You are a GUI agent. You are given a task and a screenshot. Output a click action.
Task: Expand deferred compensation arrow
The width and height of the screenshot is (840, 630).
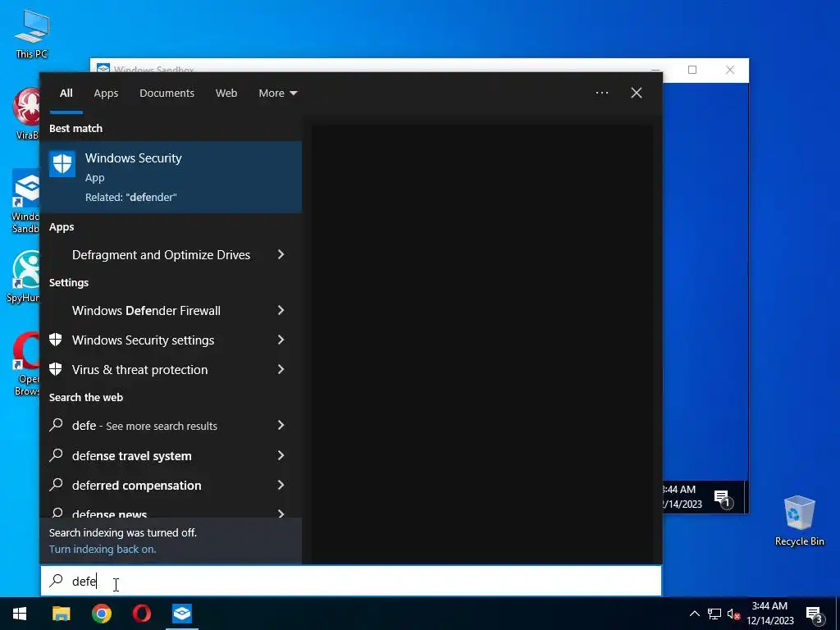(x=281, y=485)
